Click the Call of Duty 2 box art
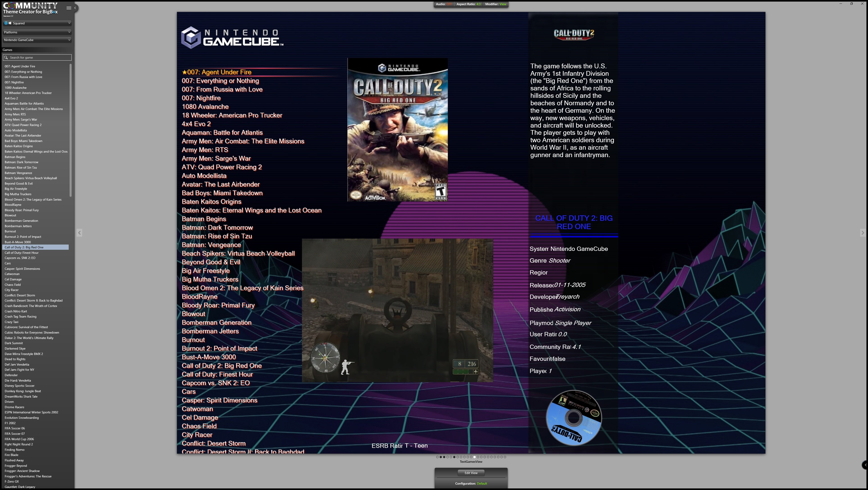The width and height of the screenshot is (868, 490). pyautogui.click(x=398, y=130)
